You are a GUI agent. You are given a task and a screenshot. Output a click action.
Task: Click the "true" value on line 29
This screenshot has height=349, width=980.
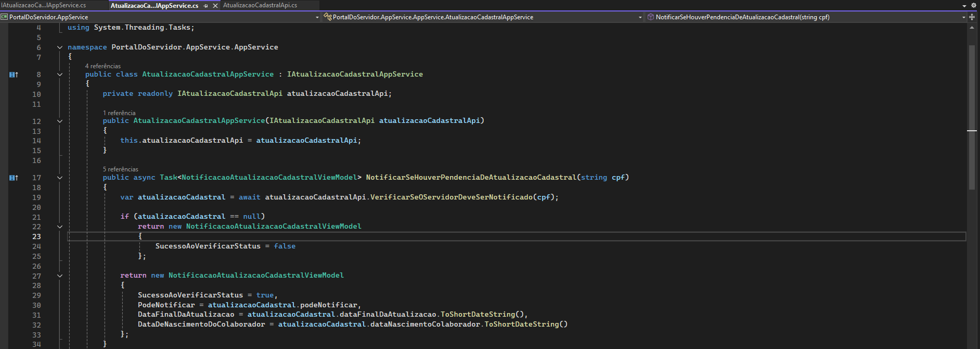(265, 295)
